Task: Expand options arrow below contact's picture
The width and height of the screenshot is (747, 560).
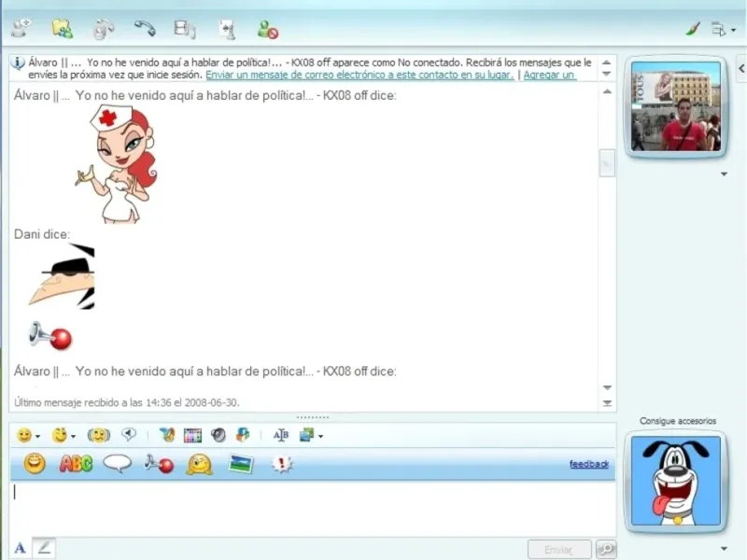Action: click(x=725, y=175)
